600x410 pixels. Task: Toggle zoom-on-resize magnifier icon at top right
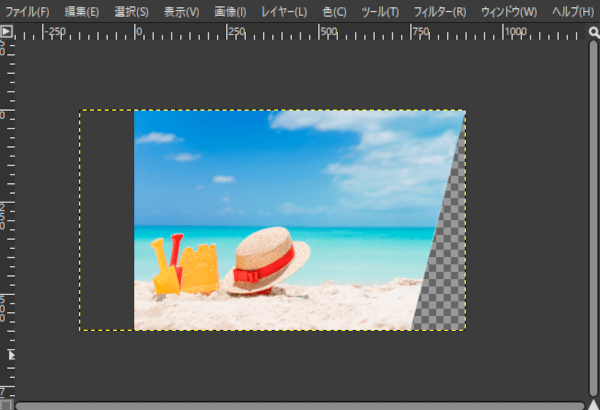tap(592, 31)
